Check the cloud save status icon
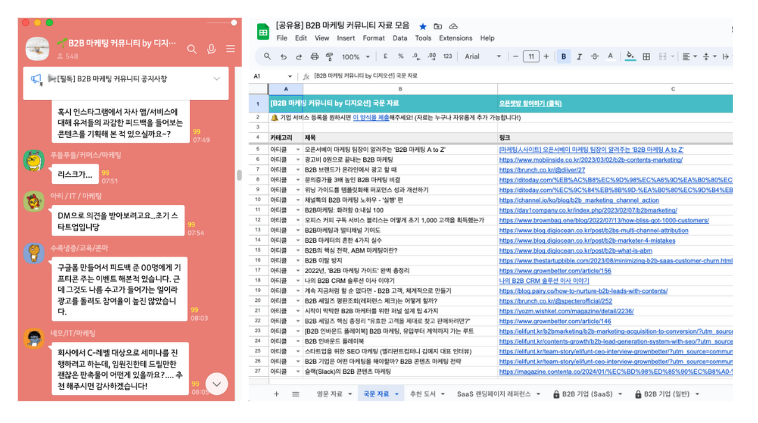 [453, 27]
